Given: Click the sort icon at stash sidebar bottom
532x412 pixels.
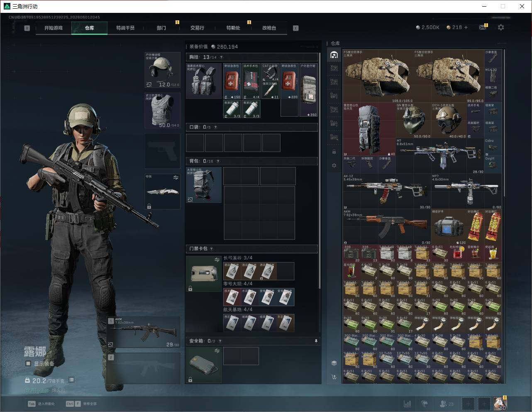Looking at the screenshot, I should click(x=334, y=377).
